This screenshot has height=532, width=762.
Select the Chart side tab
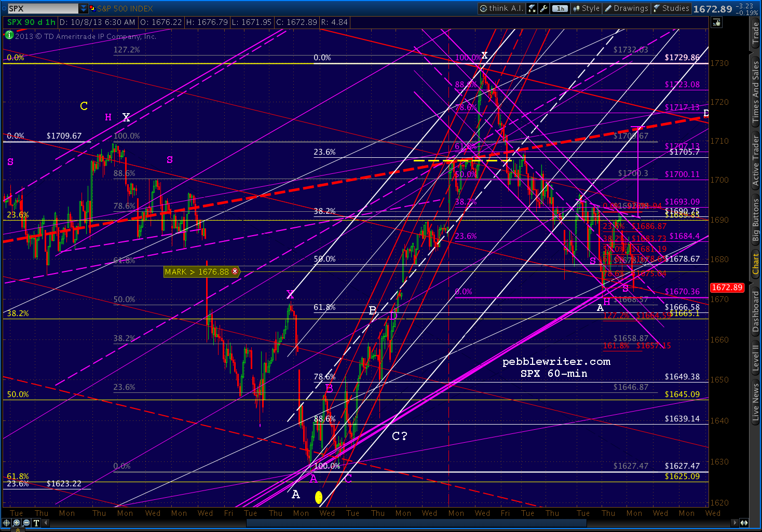coord(755,263)
